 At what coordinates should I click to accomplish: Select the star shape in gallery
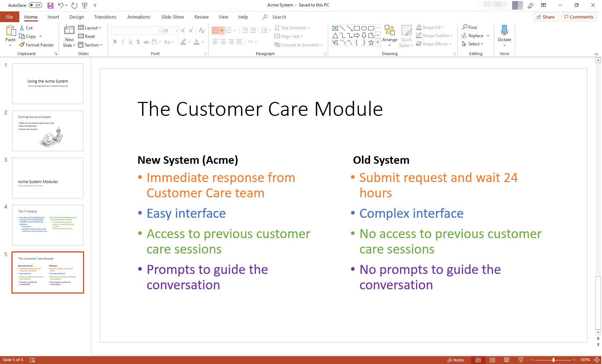tap(371, 43)
